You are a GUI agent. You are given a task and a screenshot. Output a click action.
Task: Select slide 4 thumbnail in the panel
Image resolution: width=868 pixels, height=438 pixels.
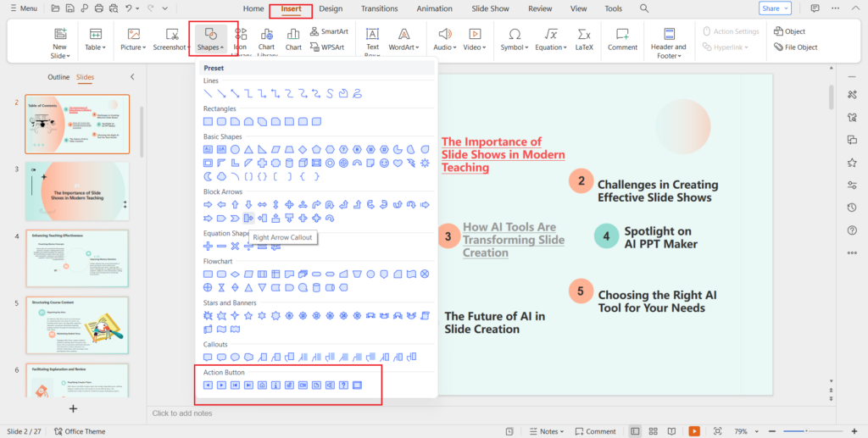(77, 258)
